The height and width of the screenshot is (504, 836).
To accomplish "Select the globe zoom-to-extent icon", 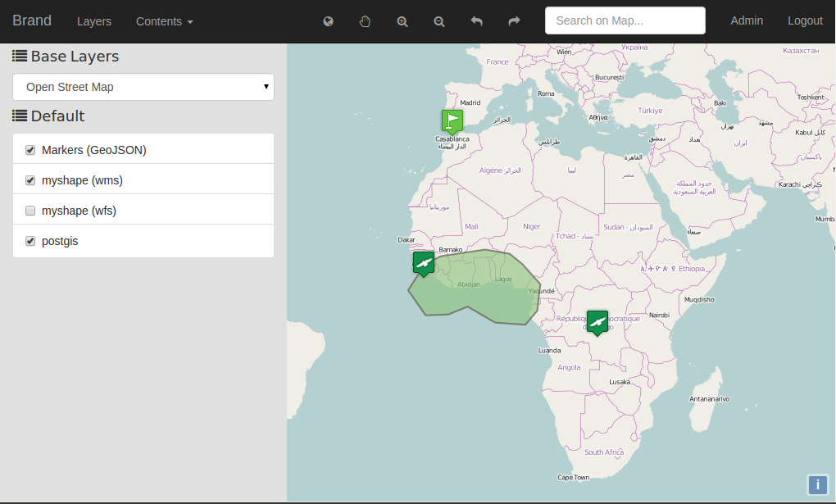I will click(x=328, y=21).
